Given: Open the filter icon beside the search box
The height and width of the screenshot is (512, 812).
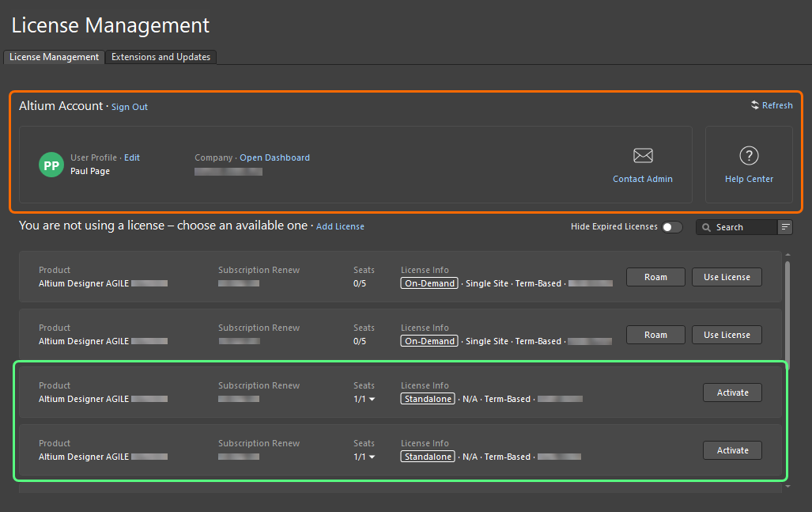Looking at the screenshot, I should click(785, 227).
